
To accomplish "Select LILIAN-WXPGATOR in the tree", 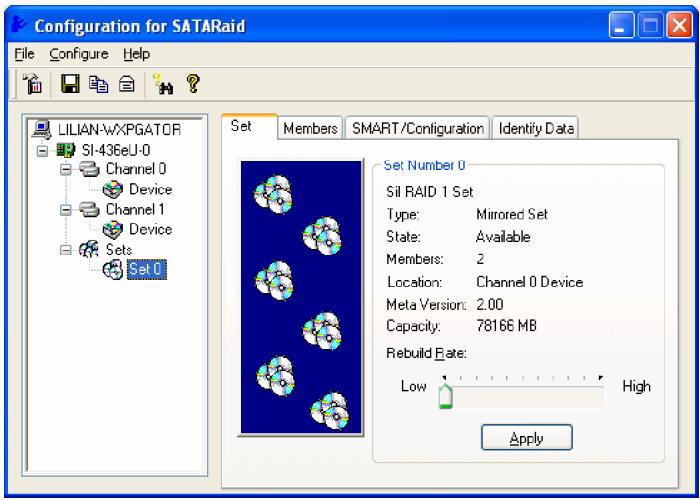I will click(x=119, y=130).
